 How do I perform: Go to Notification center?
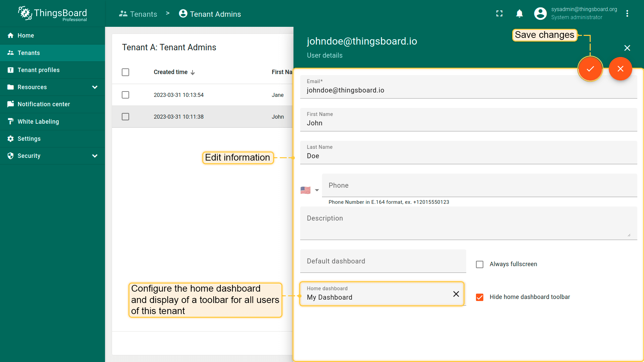point(44,104)
